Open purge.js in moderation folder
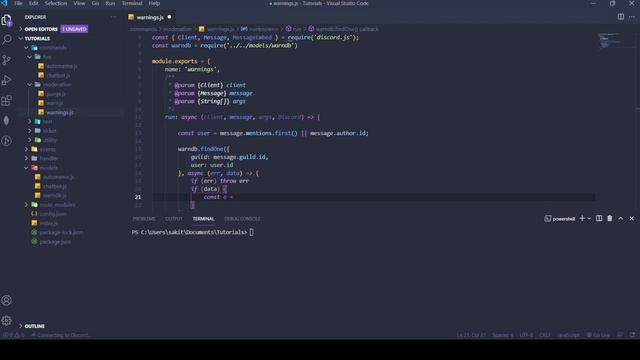This screenshot has height=360, width=640. pos(56,94)
